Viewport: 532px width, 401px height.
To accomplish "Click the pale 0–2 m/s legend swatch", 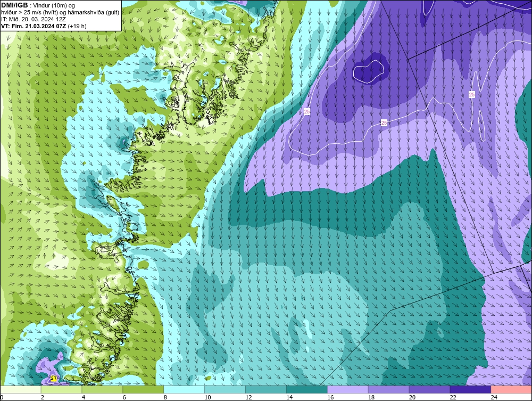I will click(x=20, y=389).
